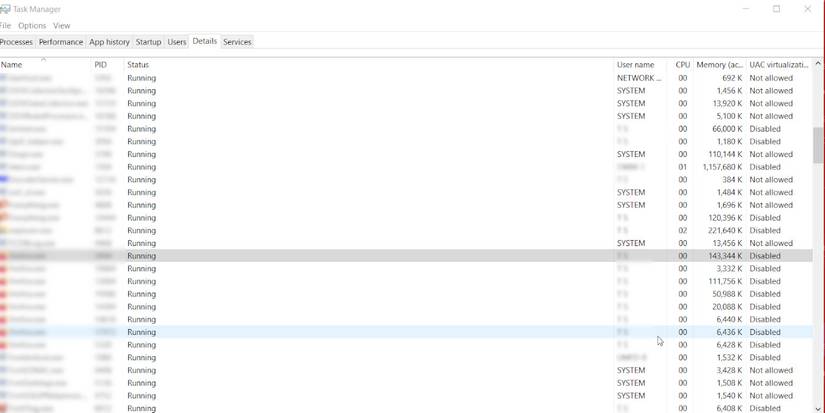Image resolution: width=825 pixels, height=413 pixels.
Task: Open the File menu
Action: (x=5, y=25)
